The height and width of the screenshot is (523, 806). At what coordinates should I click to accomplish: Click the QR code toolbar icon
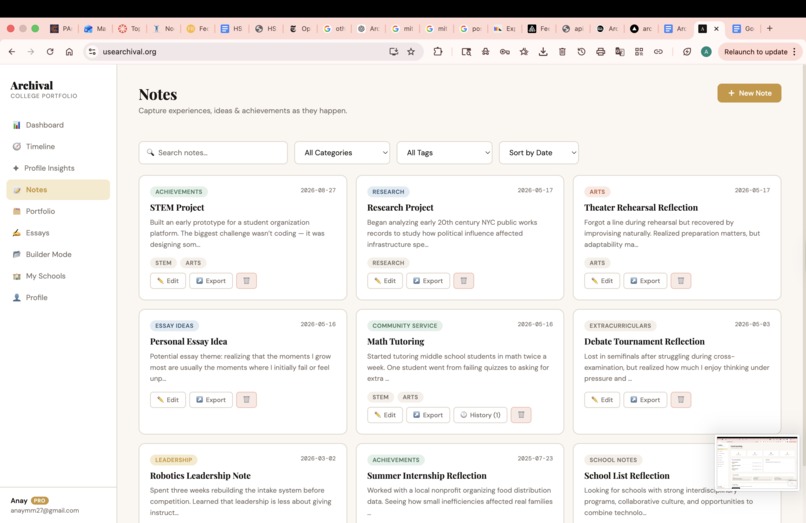639,51
